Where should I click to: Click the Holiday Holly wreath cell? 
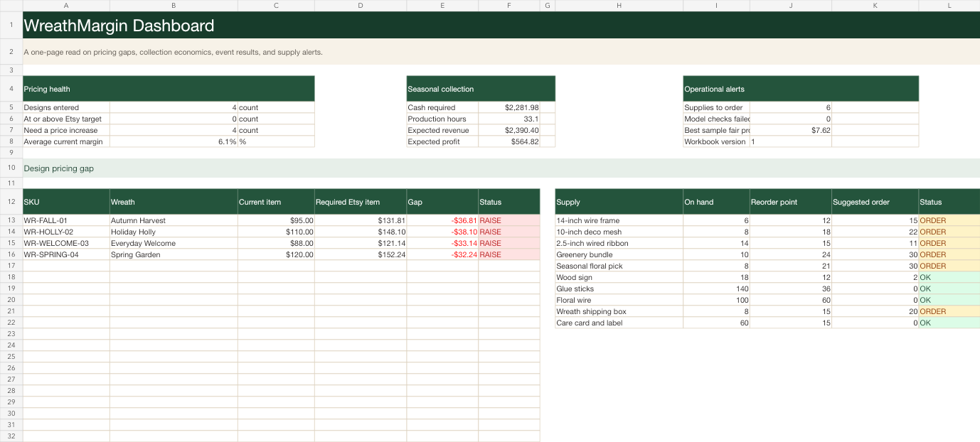click(174, 232)
